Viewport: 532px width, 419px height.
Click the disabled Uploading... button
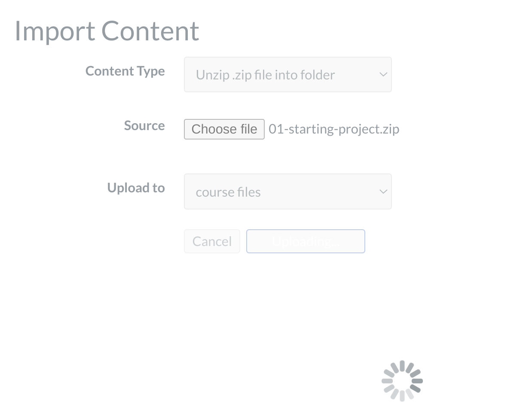[306, 241]
